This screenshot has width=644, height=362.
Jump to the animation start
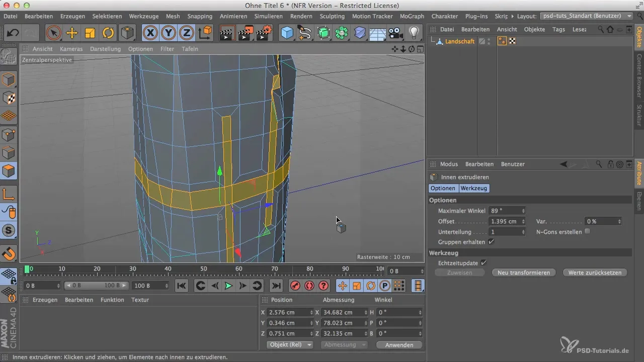(182, 286)
